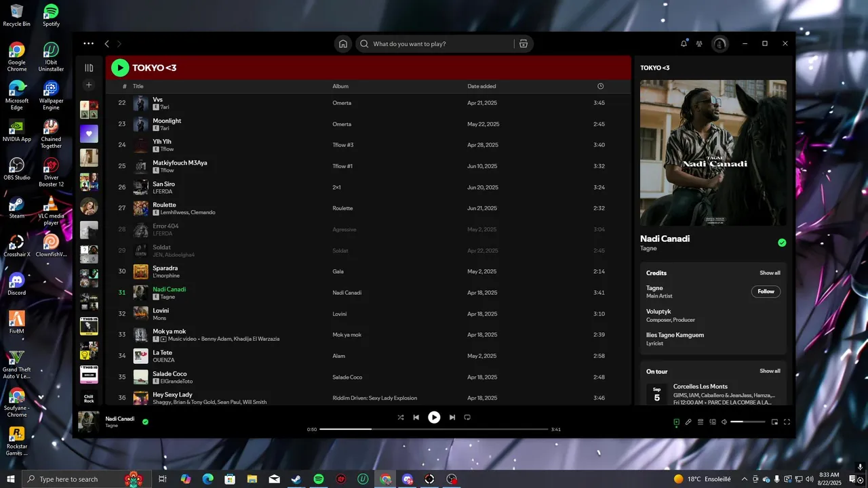The width and height of the screenshot is (868, 488).
Task: Select the Moonlight track title
Action: coord(167,121)
